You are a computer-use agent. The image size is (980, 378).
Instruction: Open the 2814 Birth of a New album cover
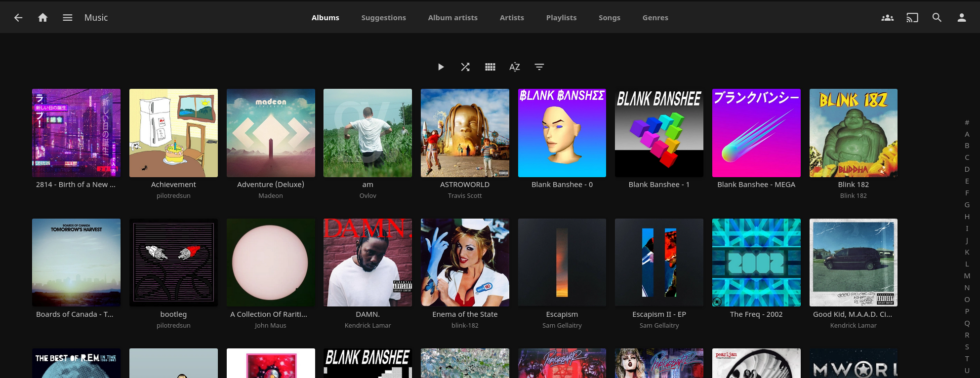(x=76, y=133)
